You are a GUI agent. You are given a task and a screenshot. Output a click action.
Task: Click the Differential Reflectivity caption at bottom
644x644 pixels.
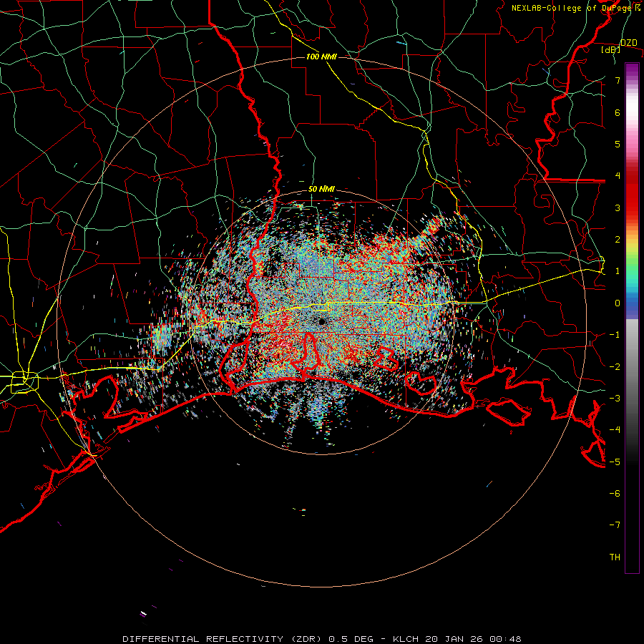pos(322,639)
